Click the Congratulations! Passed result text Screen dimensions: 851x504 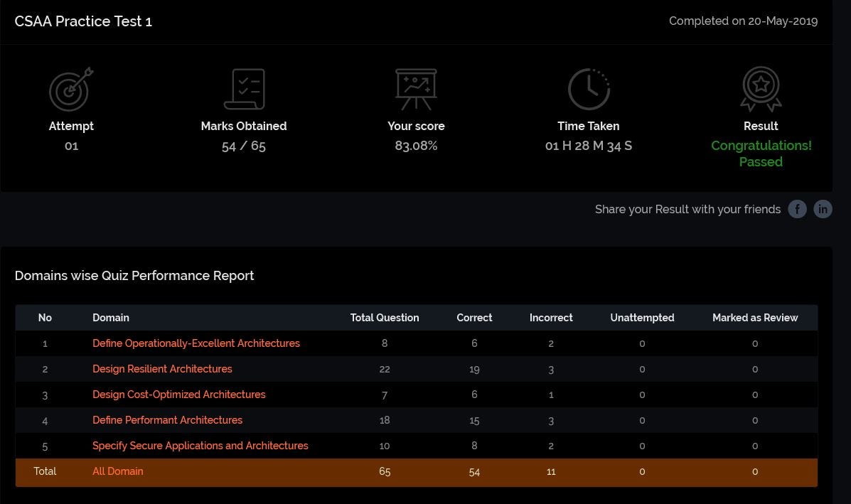761,154
